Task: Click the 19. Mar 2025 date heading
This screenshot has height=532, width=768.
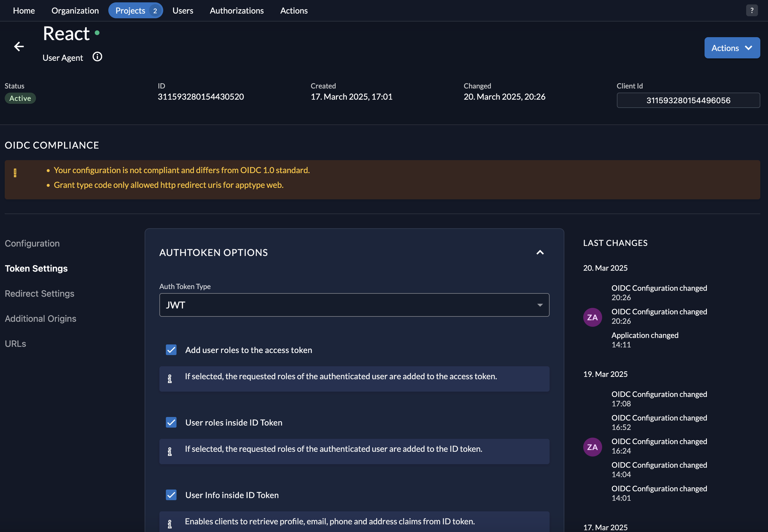Action: point(605,374)
